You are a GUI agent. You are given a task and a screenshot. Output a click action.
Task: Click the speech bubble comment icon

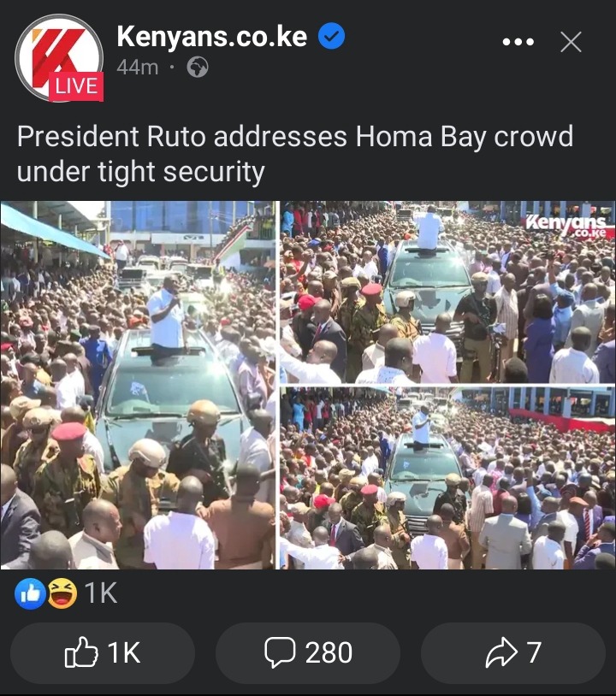280,652
